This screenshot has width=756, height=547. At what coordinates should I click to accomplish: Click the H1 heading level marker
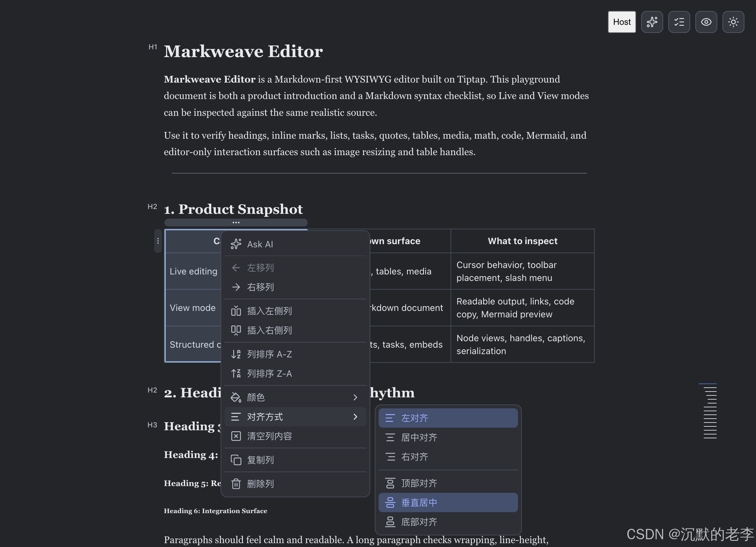coord(153,47)
